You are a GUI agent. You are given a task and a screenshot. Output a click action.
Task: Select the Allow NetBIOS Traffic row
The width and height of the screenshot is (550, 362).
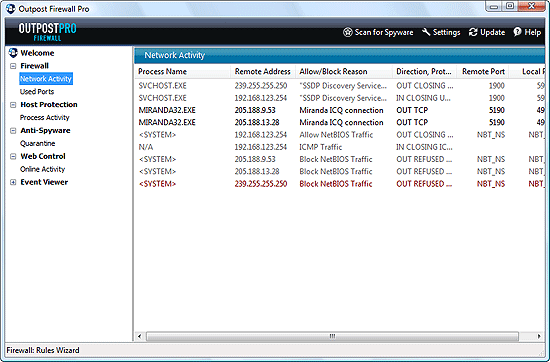340,135
